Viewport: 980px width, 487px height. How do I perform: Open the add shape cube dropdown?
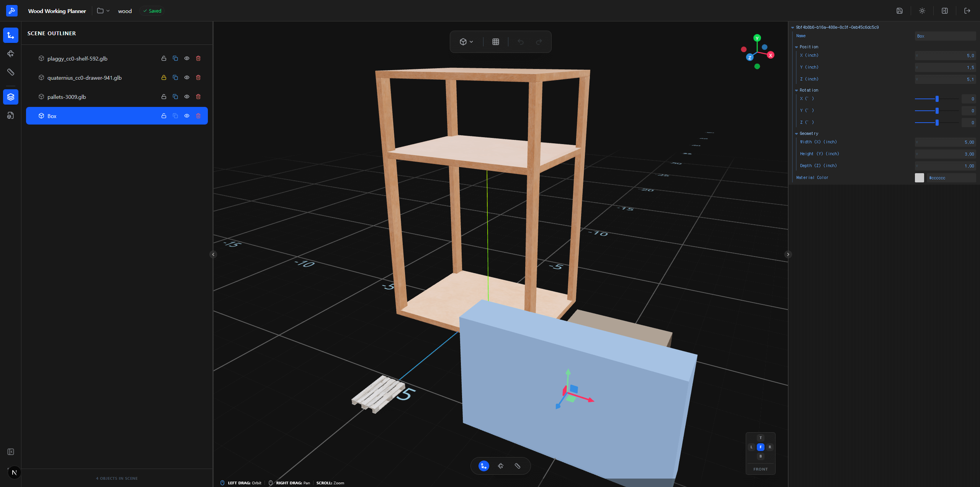[466, 42]
